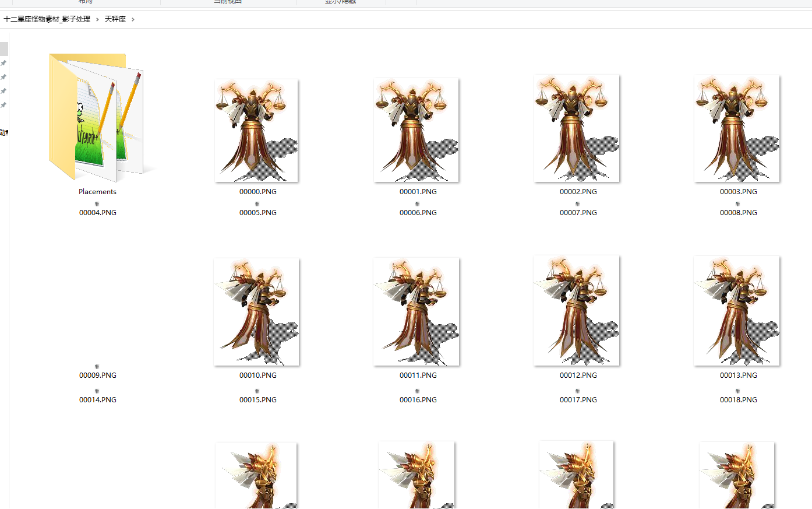Click the 00004.PNG file name
The height and width of the screenshot is (509, 812).
pyautogui.click(x=98, y=213)
